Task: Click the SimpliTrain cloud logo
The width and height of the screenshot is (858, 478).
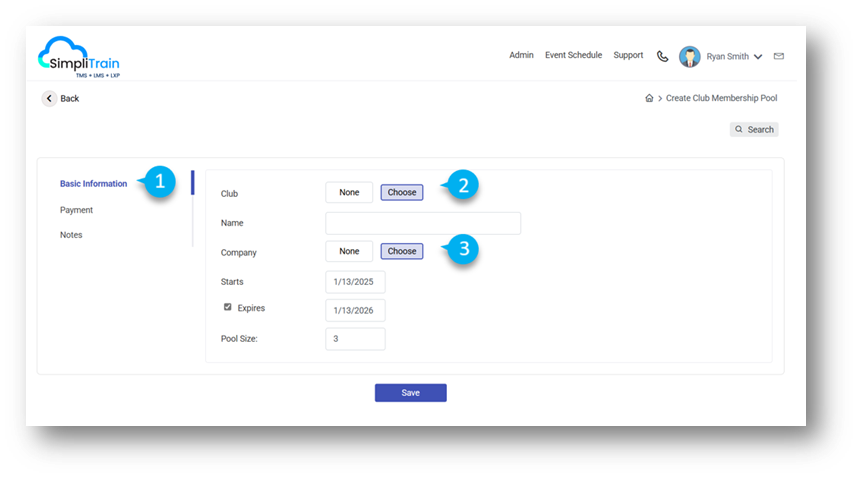Action: click(x=78, y=57)
